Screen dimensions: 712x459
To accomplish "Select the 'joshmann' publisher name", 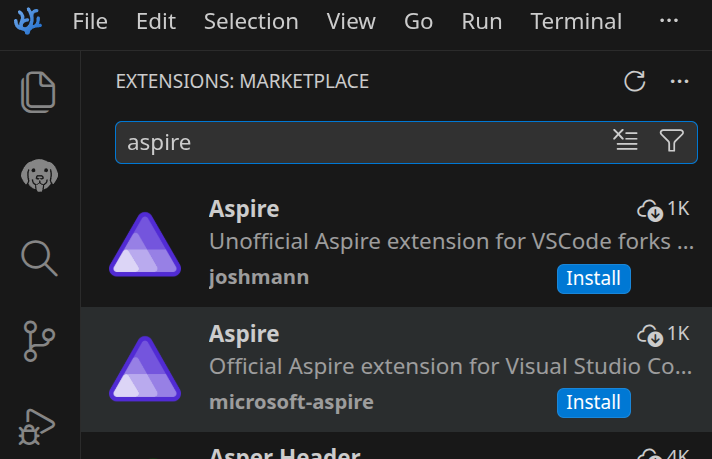I will pyautogui.click(x=259, y=277).
